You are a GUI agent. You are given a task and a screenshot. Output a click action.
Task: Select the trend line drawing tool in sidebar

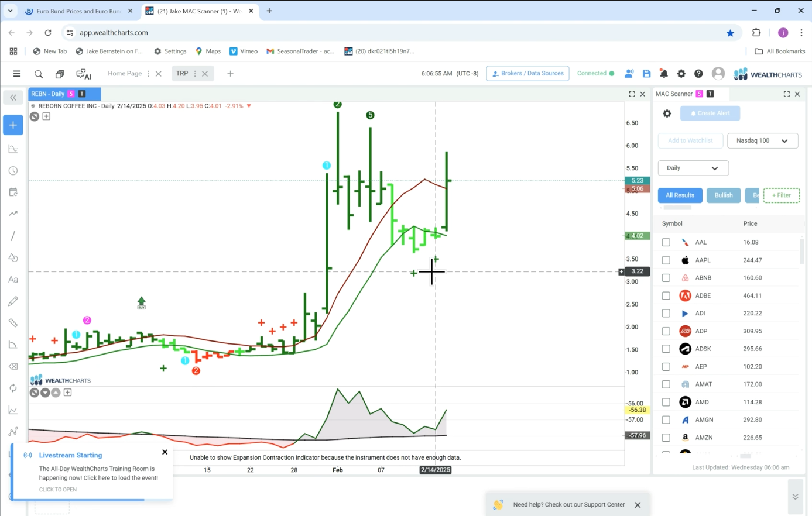click(x=13, y=236)
